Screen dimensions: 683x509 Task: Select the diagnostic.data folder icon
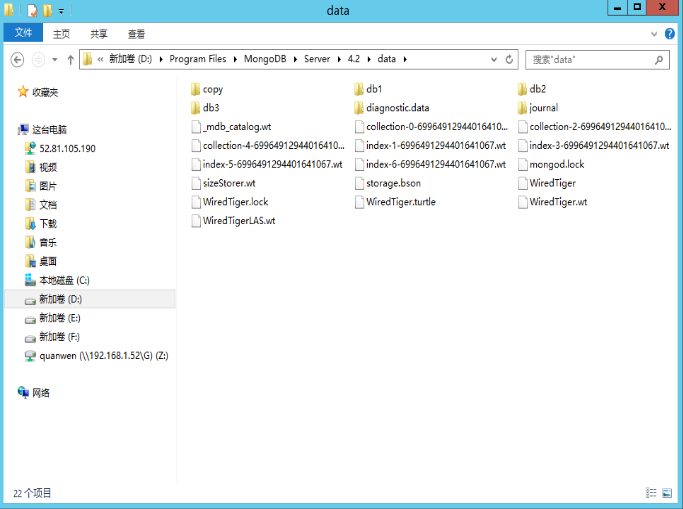click(359, 108)
